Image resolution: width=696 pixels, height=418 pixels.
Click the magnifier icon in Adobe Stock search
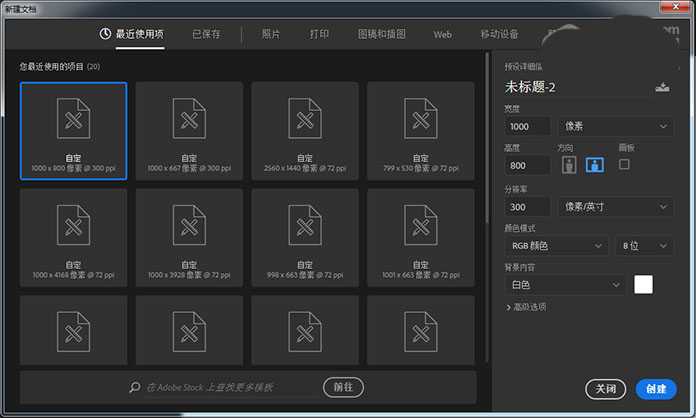[134, 387]
